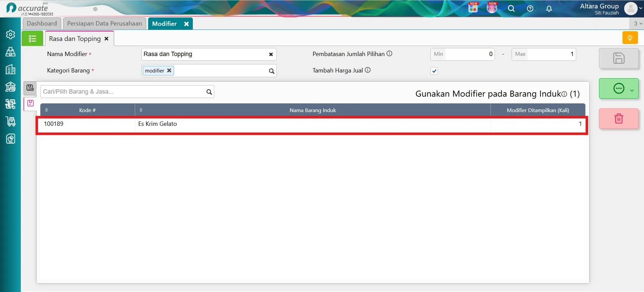Image resolution: width=644 pixels, height=292 pixels.
Task: Open the settings gear in the sidebar
Action: 10,35
